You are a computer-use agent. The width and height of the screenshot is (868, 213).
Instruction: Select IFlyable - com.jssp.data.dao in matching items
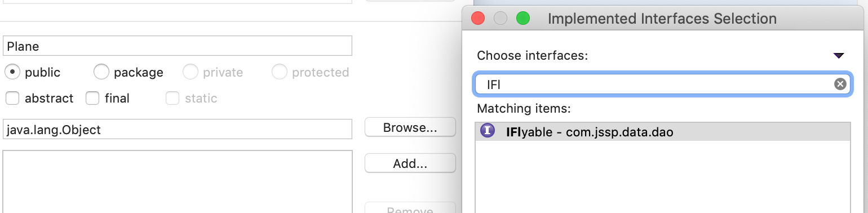coord(663,132)
